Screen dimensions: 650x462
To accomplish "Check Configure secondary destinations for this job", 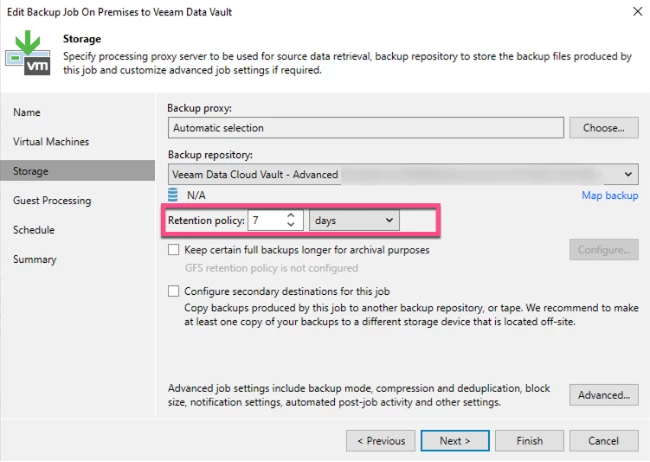I will click(174, 291).
